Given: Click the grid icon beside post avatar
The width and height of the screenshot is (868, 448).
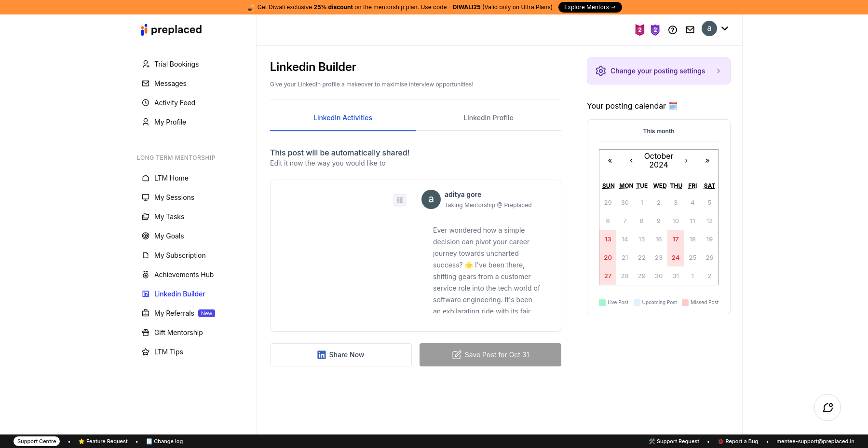Looking at the screenshot, I should (x=400, y=200).
